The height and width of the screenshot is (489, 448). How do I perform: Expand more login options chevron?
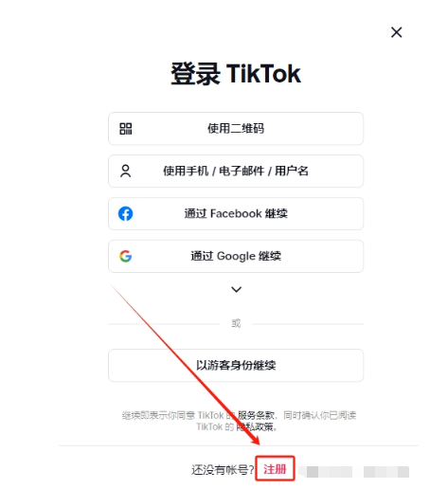[236, 289]
